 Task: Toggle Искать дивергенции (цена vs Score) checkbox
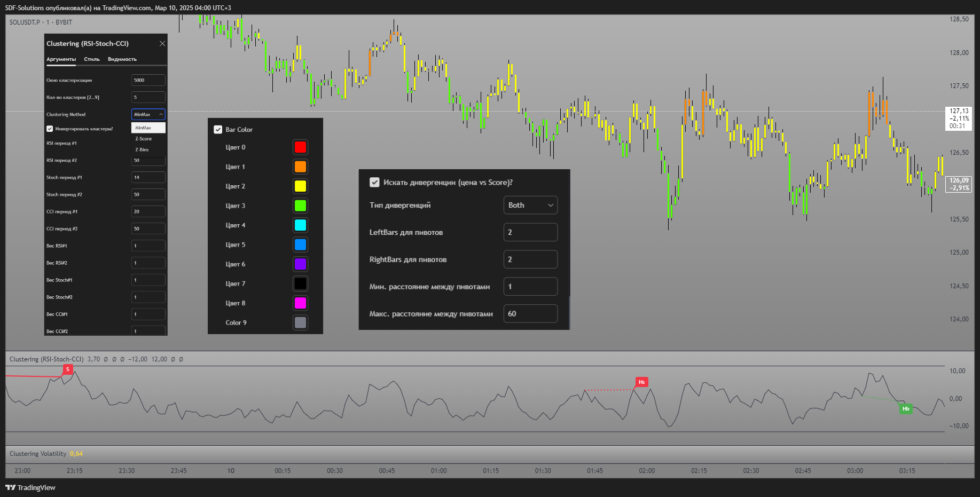pos(374,183)
